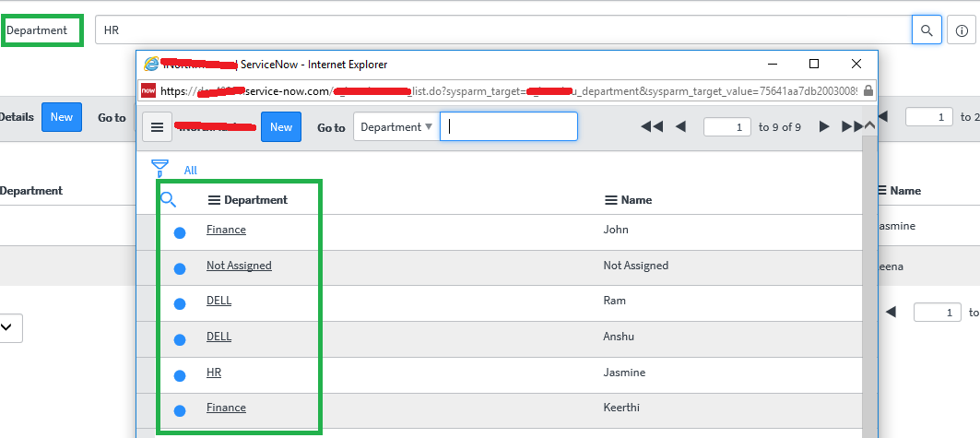Select the All breadcrumb filter

coord(191,170)
